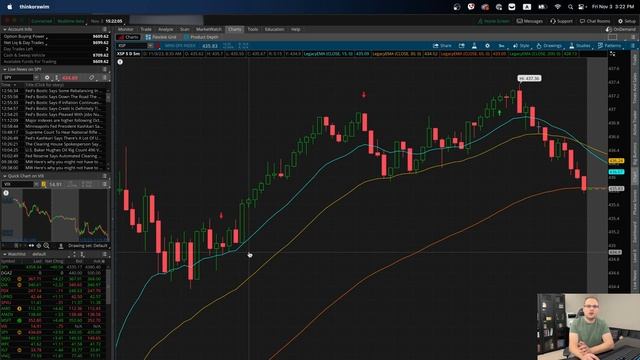Click the Option Buying Power row

[55, 36]
